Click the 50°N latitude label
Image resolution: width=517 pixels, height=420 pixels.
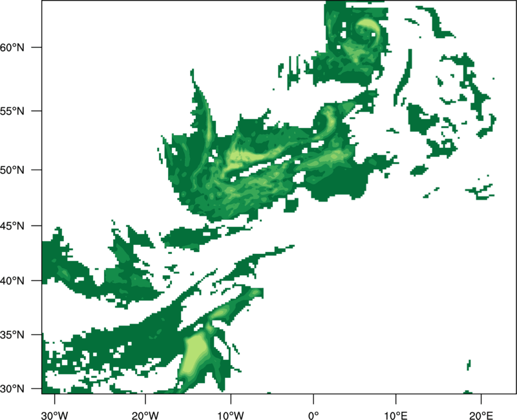click(12, 170)
